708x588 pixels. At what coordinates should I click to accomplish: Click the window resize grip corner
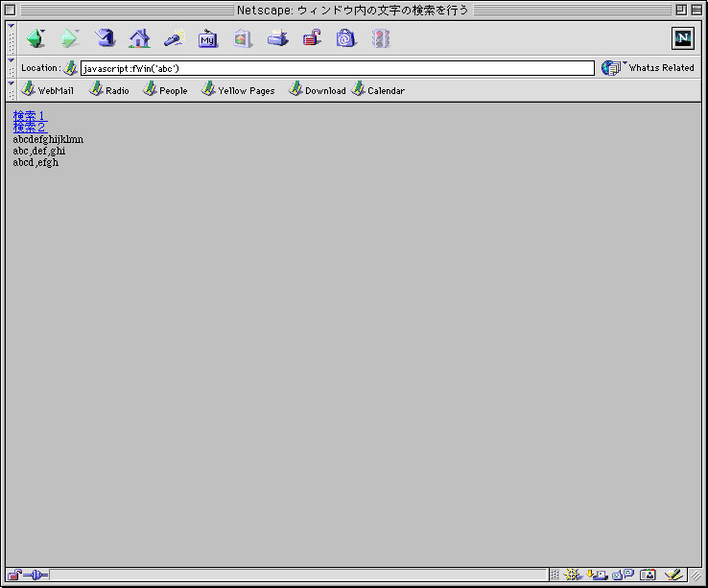(x=696, y=575)
